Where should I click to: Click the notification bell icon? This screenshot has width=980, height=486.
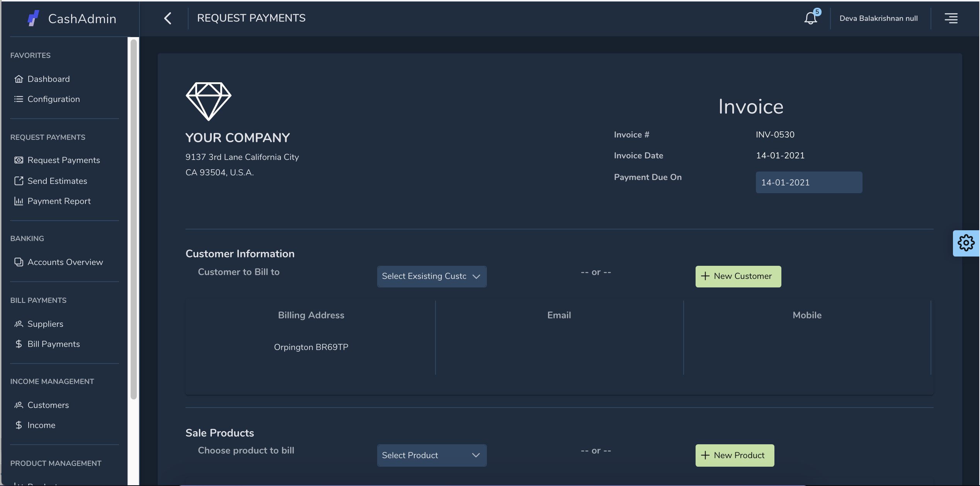(x=810, y=18)
